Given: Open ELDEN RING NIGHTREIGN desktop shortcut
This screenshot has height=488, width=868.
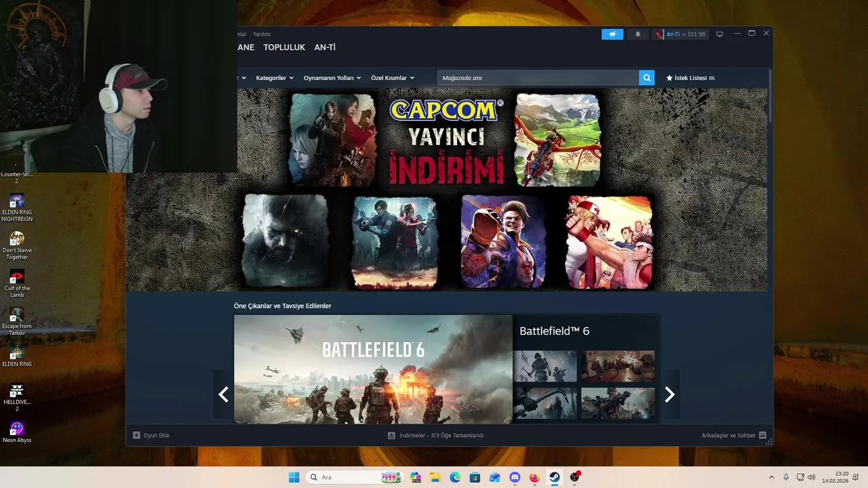Looking at the screenshot, I should tap(17, 207).
